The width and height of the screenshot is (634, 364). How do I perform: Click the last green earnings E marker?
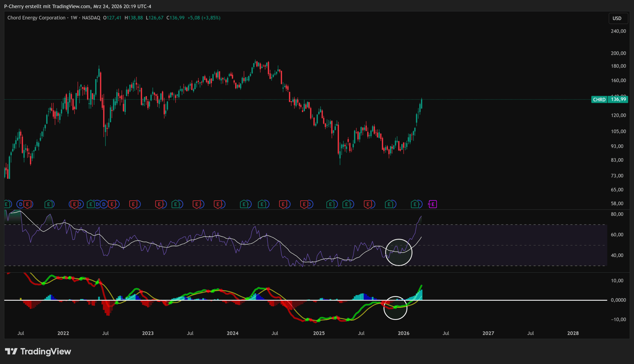click(415, 204)
